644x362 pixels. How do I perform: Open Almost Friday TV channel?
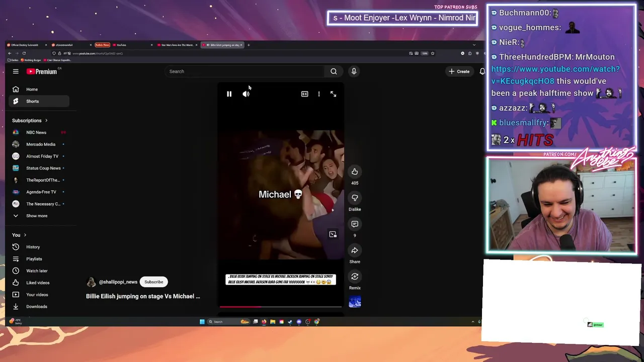click(x=38, y=156)
